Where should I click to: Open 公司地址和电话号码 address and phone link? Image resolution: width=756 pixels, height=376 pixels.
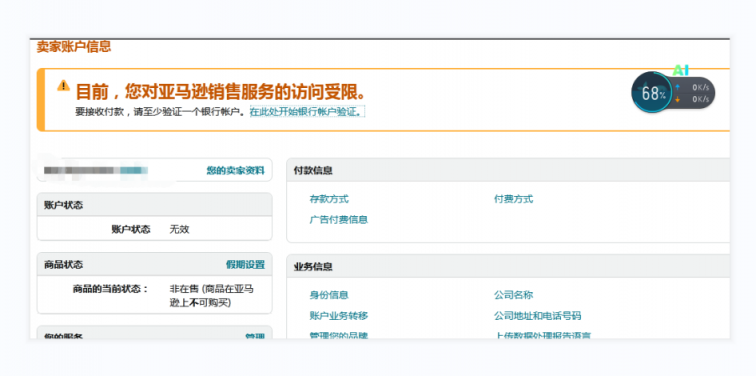pos(538,316)
